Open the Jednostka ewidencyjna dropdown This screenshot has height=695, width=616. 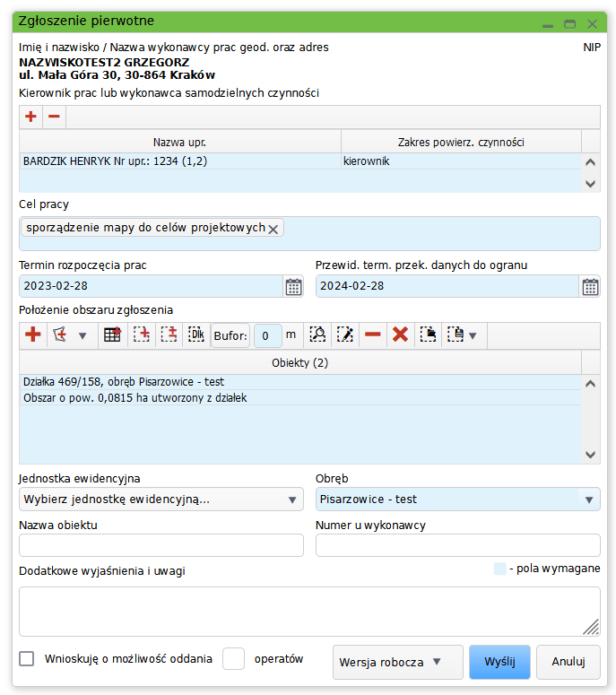pyautogui.click(x=161, y=500)
